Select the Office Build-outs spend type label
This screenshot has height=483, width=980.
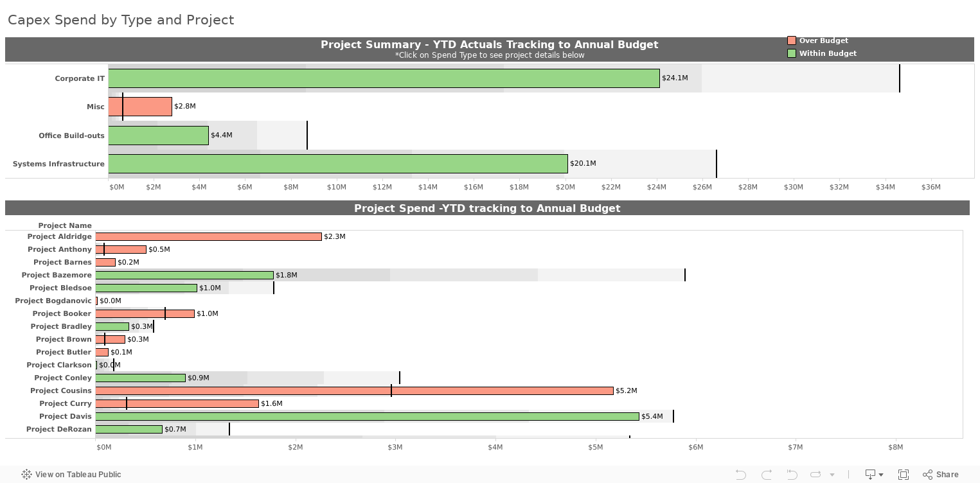(x=71, y=136)
